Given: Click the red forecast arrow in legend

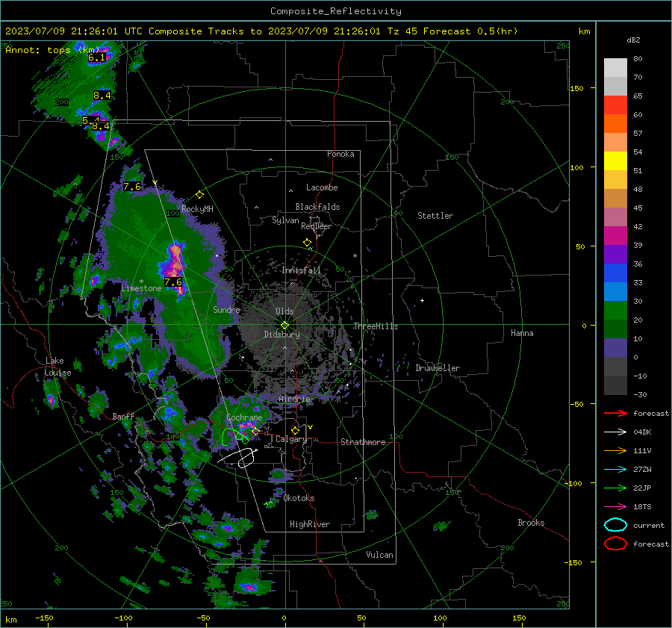Looking at the screenshot, I should [x=615, y=413].
